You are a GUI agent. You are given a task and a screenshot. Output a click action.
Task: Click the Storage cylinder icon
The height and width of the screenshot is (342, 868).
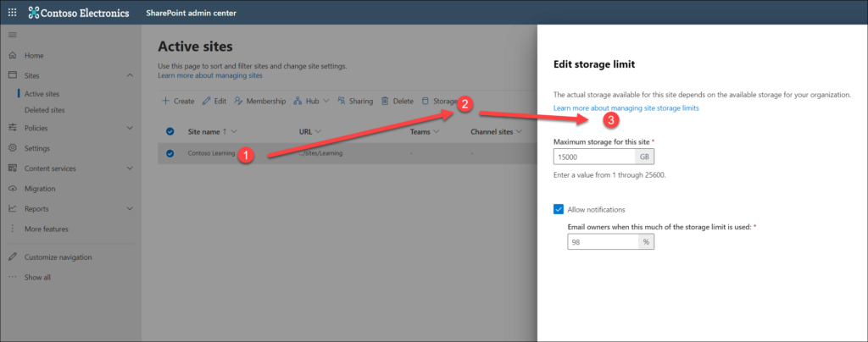[x=426, y=101]
